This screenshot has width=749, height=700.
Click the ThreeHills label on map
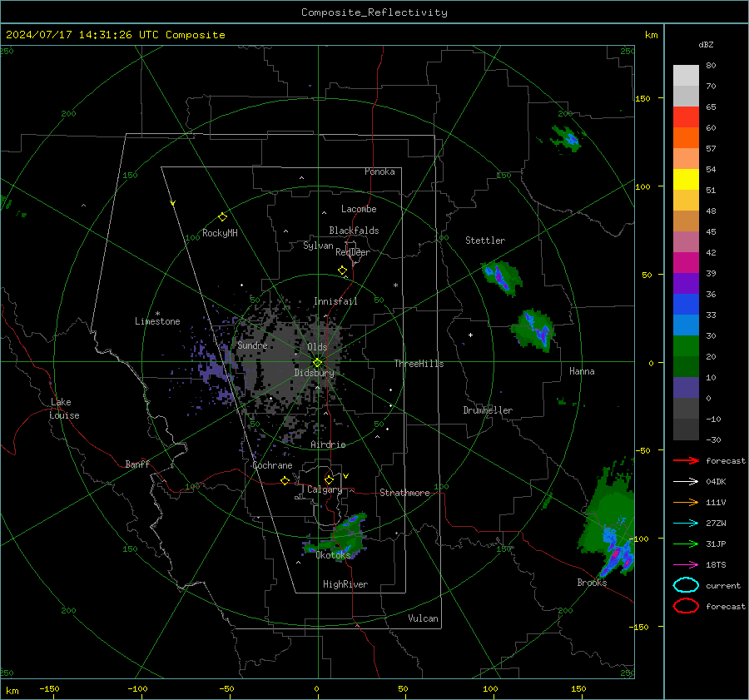coord(419,364)
